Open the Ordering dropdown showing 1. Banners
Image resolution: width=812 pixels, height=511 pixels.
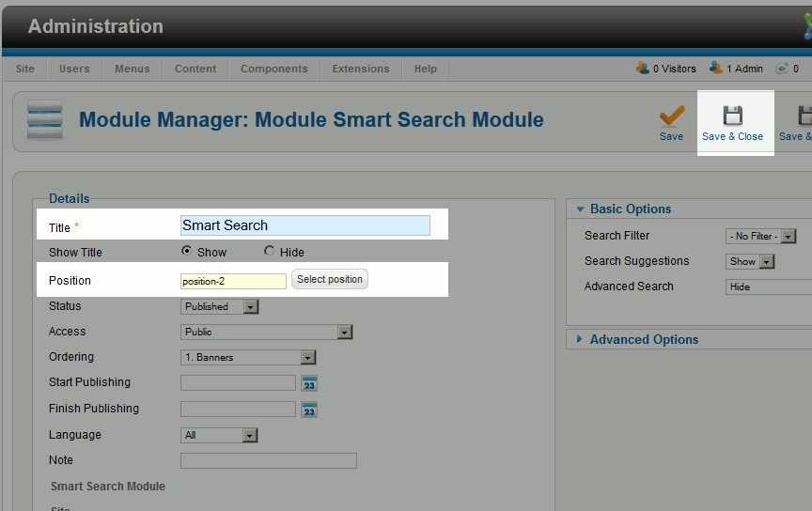click(248, 357)
